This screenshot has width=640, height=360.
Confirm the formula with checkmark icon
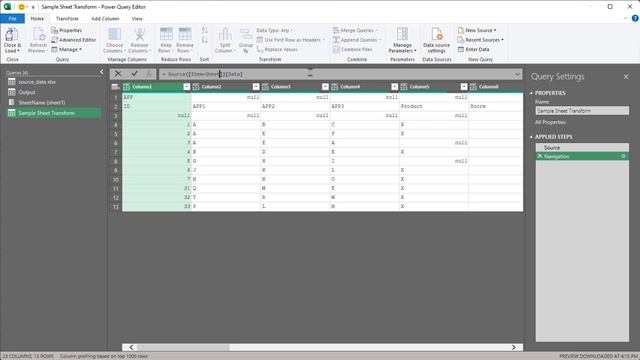pos(134,74)
